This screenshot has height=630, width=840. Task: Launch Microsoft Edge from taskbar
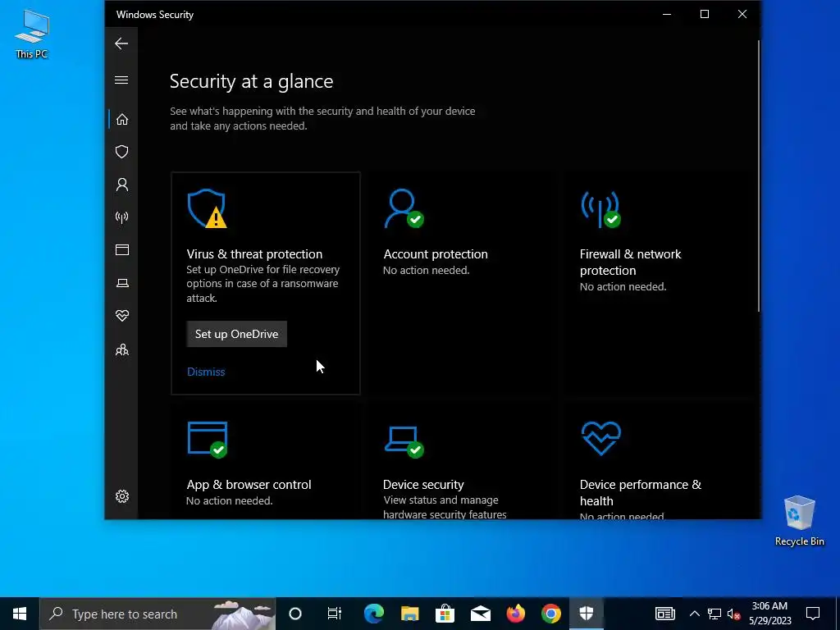pos(374,614)
